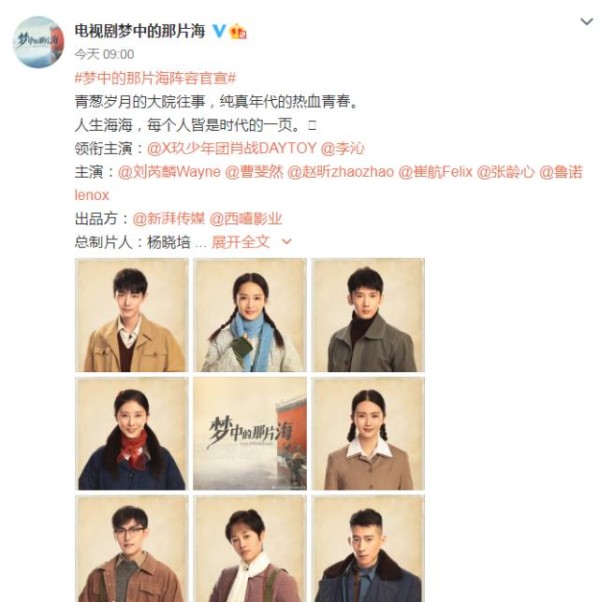Open mention @刘芮麟Wayne
The height and width of the screenshot is (602, 600).
[x=169, y=172]
